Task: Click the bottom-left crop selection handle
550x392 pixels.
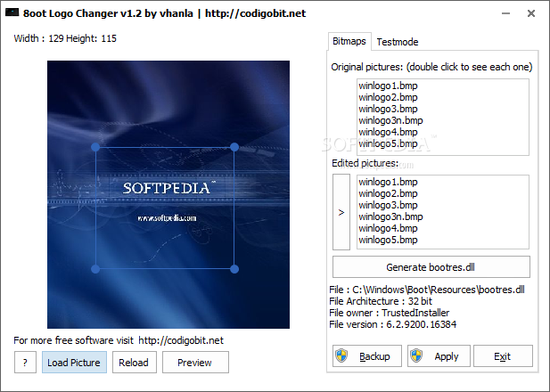Action: tap(95, 269)
